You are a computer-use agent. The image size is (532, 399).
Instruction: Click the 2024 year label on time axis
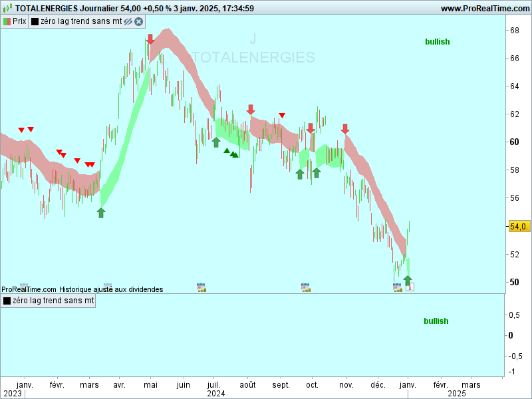tap(216, 394)
